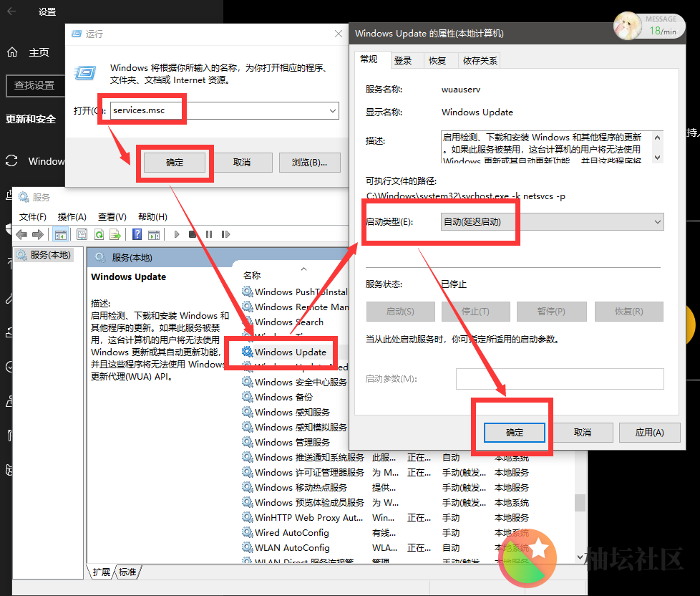Viewport: 700px width, 596px height.
Task: Click 确定 in the Run dialog
Action: tap(175, 163)
